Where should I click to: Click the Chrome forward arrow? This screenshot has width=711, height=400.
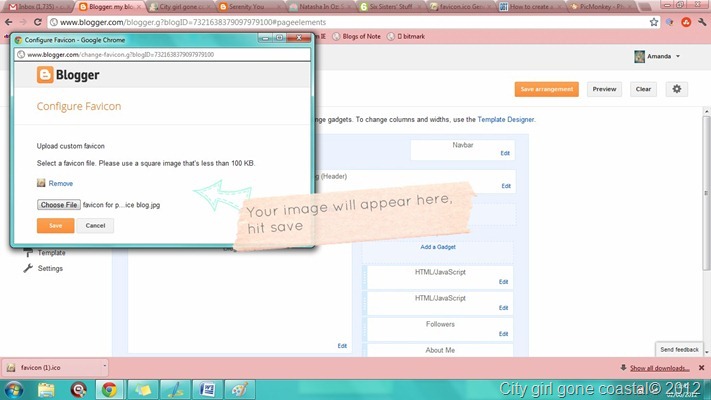pyautogui.click(x=23, y=22)
